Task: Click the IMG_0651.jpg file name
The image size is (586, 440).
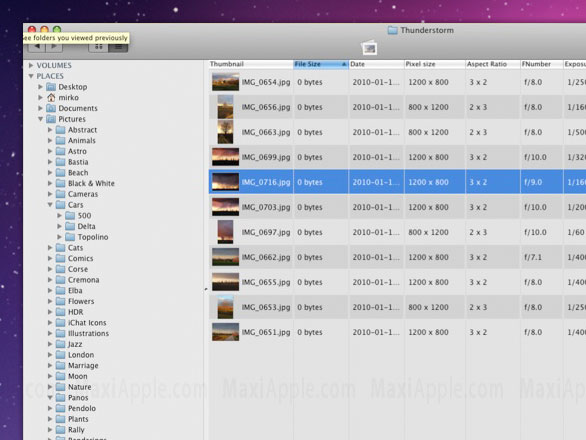Action: pos(266,332)
